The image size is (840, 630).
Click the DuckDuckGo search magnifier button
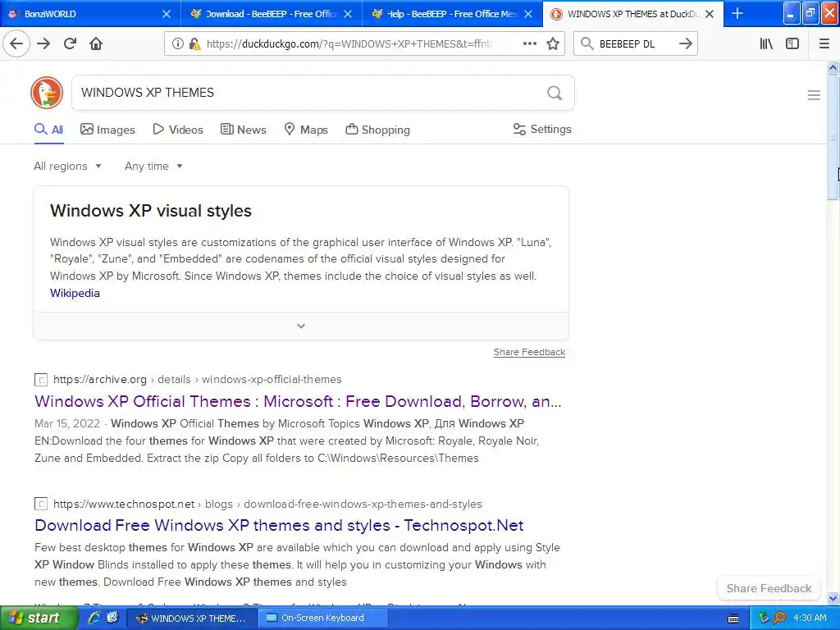click(555, 94)
